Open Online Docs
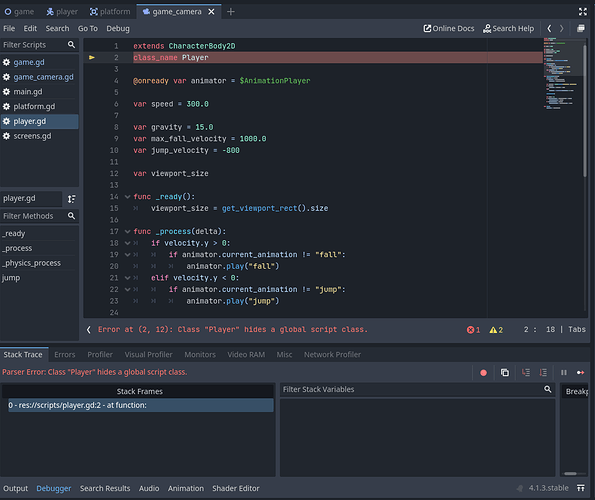This screenshot has width=595, height=500. 449,28
